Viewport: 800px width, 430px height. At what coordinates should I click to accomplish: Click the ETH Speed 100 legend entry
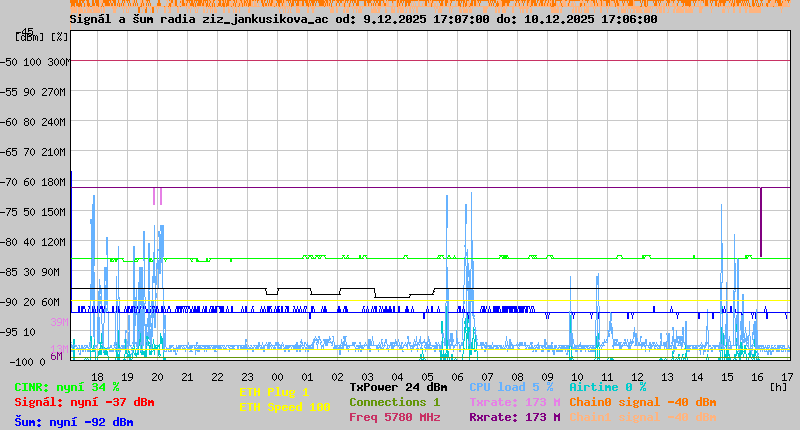(284, 407)
